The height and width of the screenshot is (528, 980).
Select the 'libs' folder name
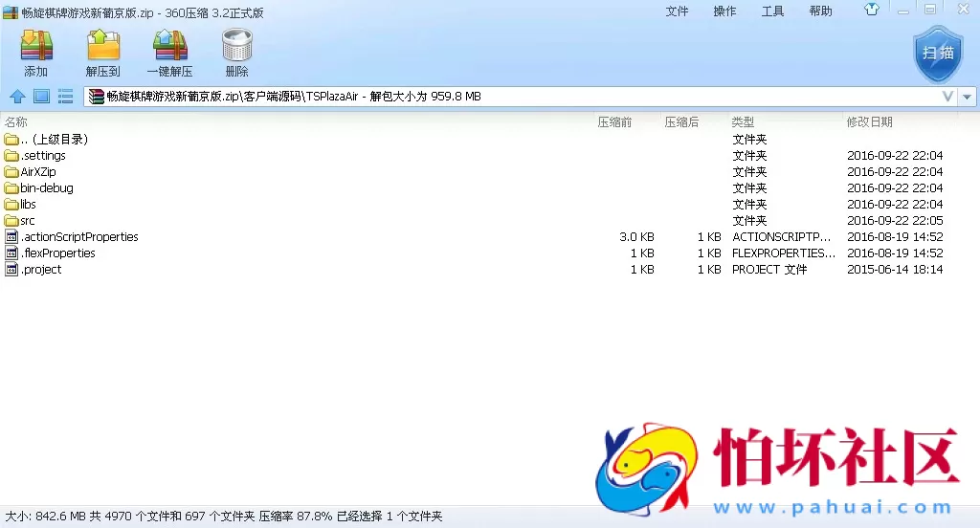[x=28, y=205]
